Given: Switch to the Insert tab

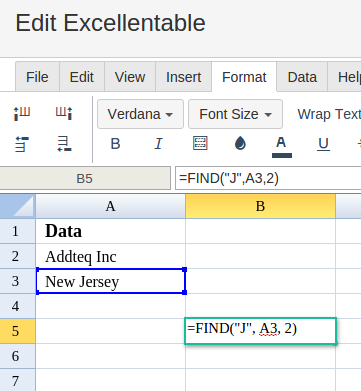Looking at the screenshot, I should pos(183,77).
